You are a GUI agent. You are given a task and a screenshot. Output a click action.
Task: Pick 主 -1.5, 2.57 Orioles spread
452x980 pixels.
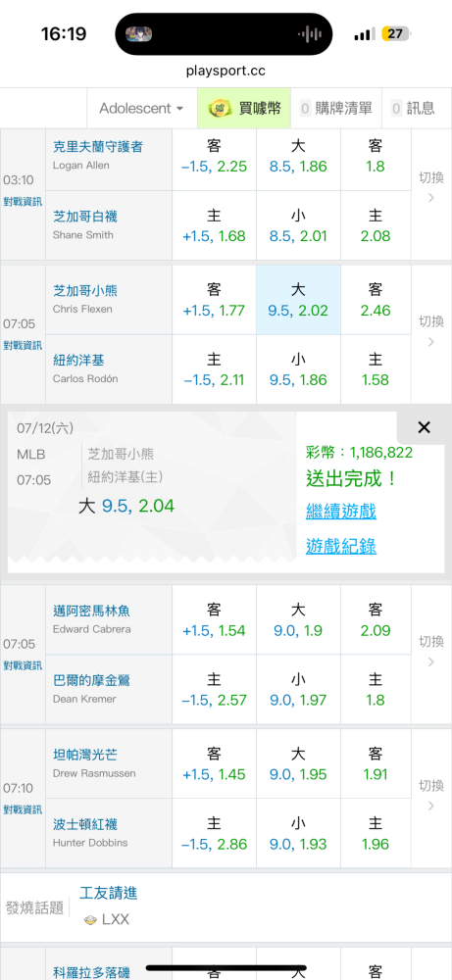point(214,689)
